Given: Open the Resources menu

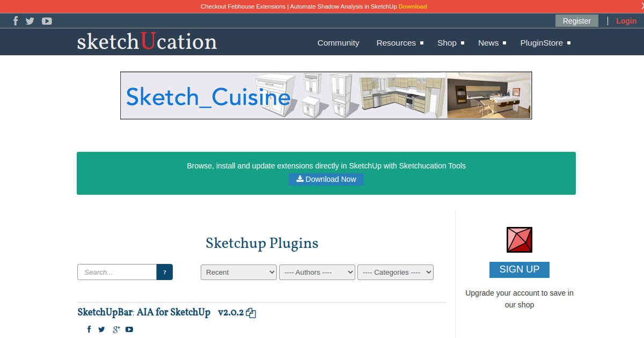Looking at the screenshot, I should 400,43.
